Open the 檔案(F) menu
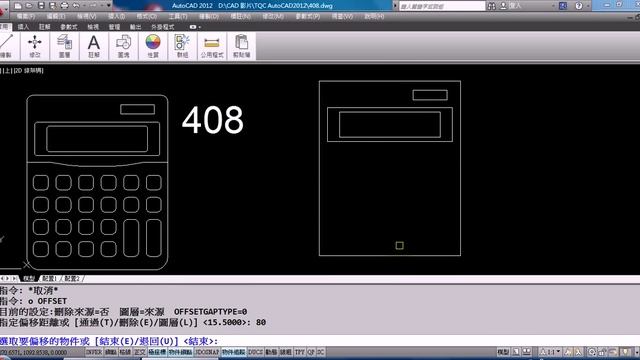640x360 pixels. click(26, 16)
